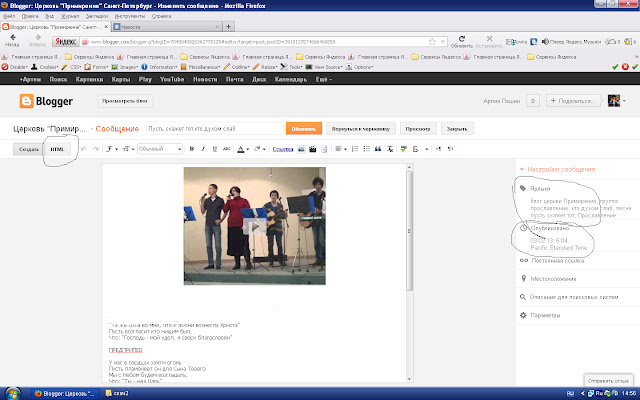
Task: Open the Инструменты menu
Action: point(130,16)
